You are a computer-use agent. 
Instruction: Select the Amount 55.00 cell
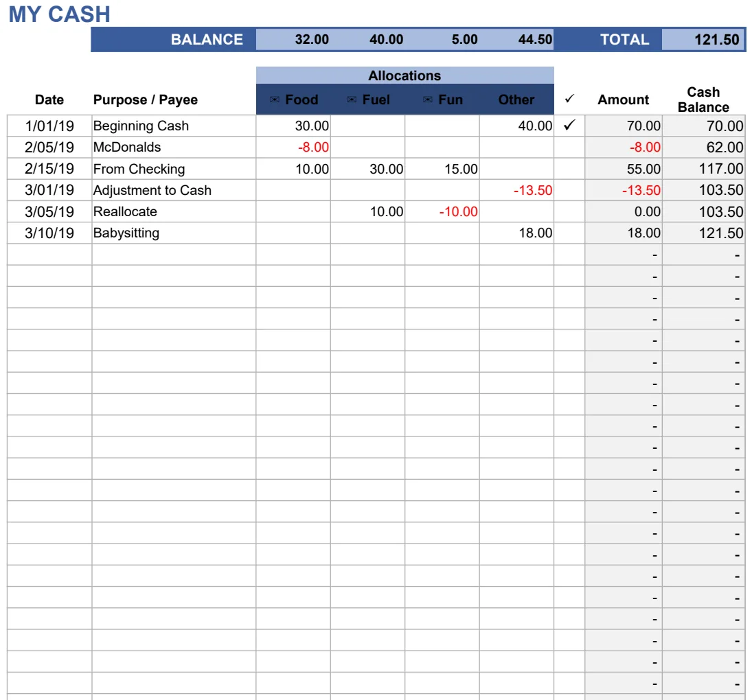pyautogui.click(x=624, y=169)
